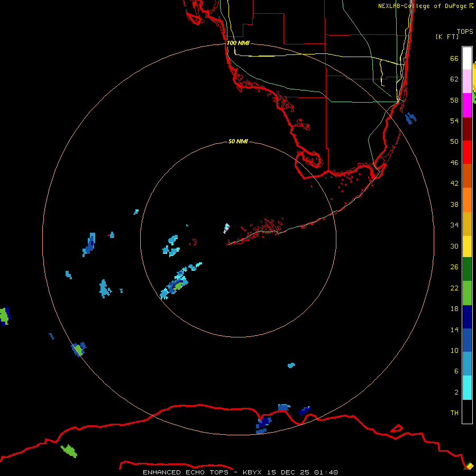The image size is (476, 476).
Task: Click legend value "50"
Action: click(454, 141)
